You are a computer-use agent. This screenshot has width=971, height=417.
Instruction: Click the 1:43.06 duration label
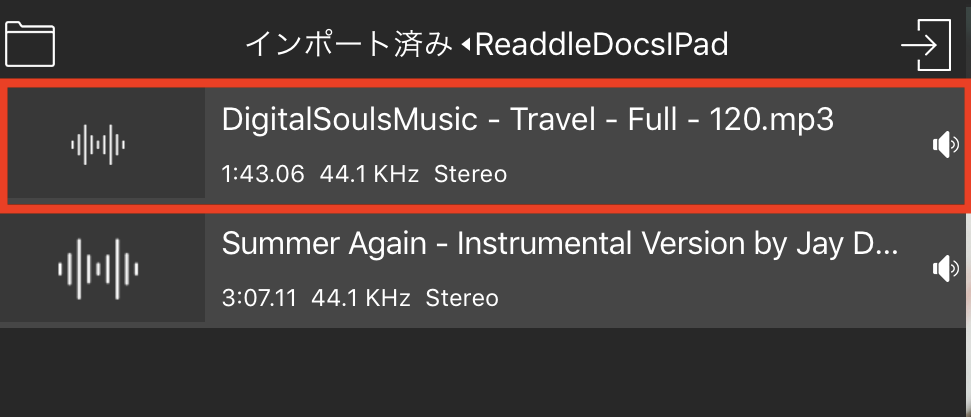point(262,175)
